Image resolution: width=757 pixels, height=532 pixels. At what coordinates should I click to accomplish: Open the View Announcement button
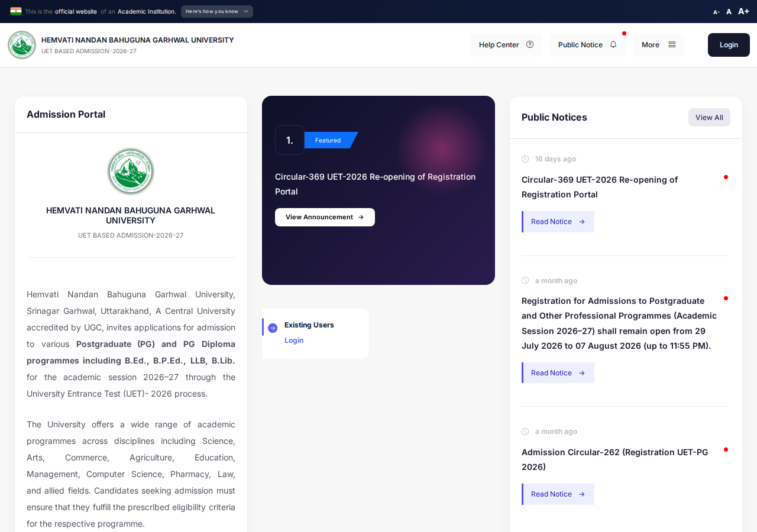pos(325,217)
